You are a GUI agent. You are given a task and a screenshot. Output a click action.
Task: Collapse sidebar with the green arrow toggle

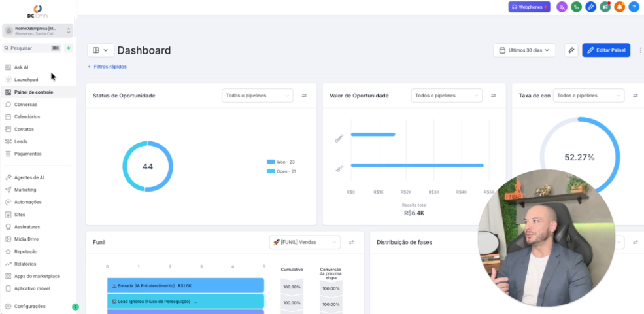[x=75, y=307]
